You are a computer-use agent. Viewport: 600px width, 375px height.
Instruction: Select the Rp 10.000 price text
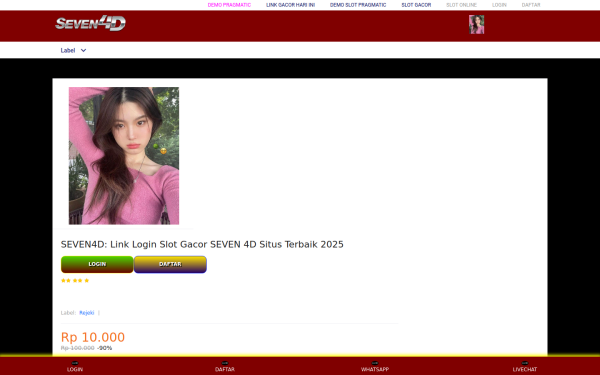[93, 337]
